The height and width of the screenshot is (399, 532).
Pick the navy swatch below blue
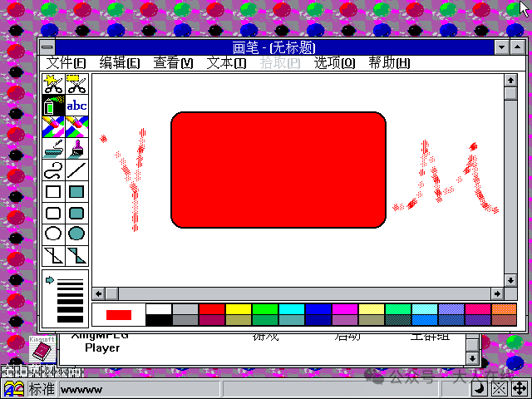point(318,320)
